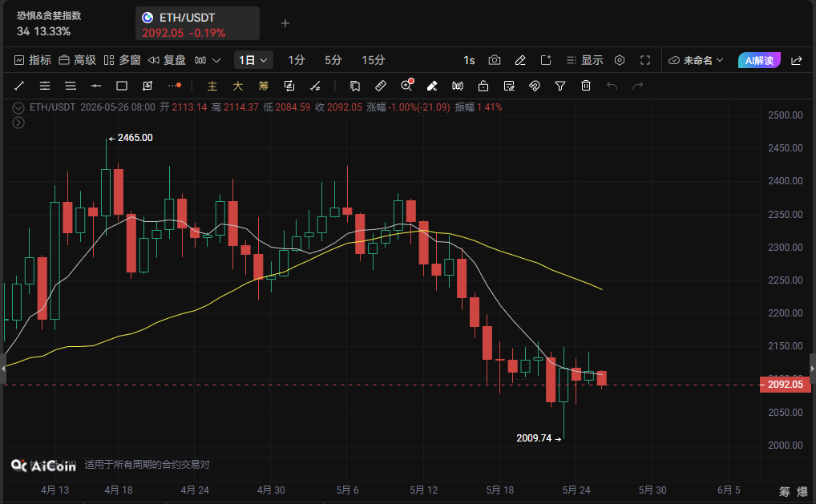Start 复盘 replay mode
Image resolution: width=816 pixels, height=504 pixels.
167,60
